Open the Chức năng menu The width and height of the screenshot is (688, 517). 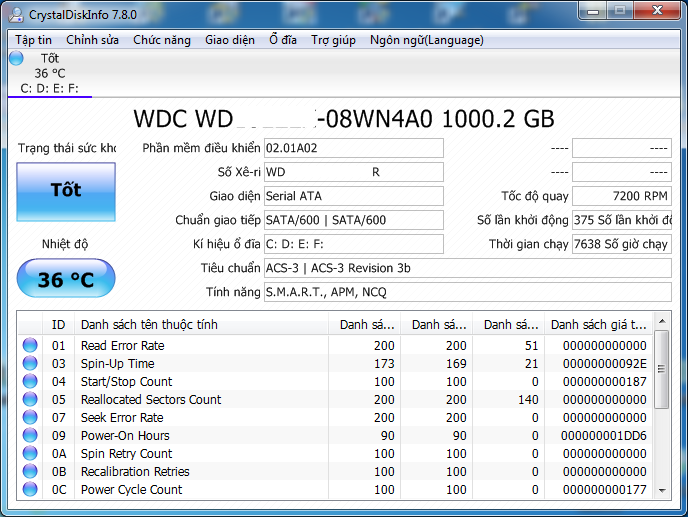point(161,40)
